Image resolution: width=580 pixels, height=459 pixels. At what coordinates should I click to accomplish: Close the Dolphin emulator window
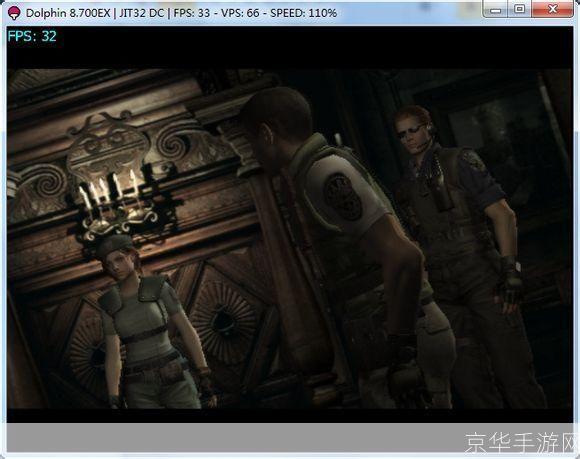(553, 9)
